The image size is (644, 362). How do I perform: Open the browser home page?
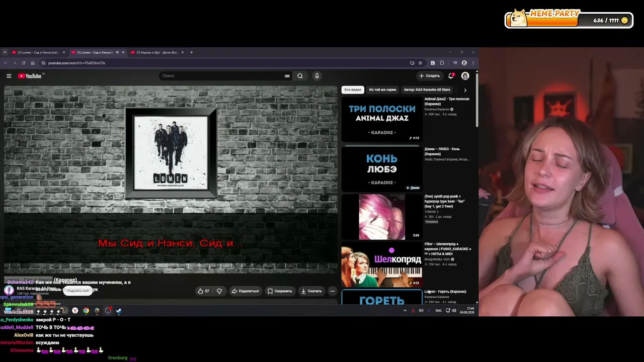click(33, 63)
